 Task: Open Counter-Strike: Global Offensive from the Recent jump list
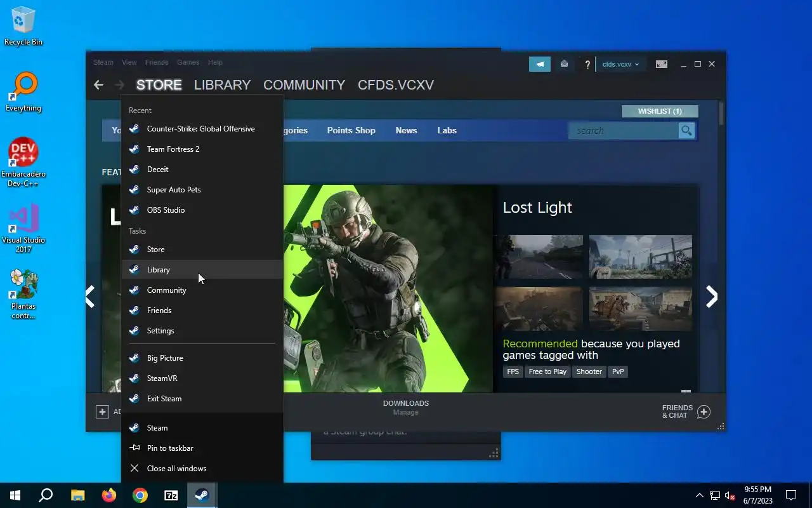tap(202, 129)
